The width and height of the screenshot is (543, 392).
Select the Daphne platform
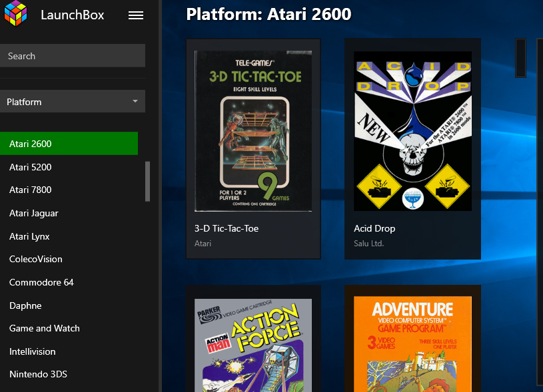click(x=25, y=305)
